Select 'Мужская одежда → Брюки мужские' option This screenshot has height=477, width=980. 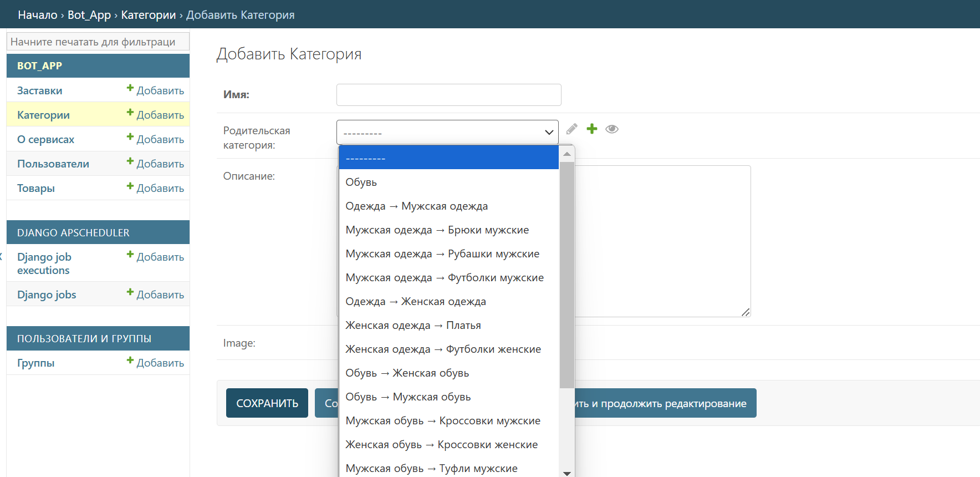coord(437,230)
